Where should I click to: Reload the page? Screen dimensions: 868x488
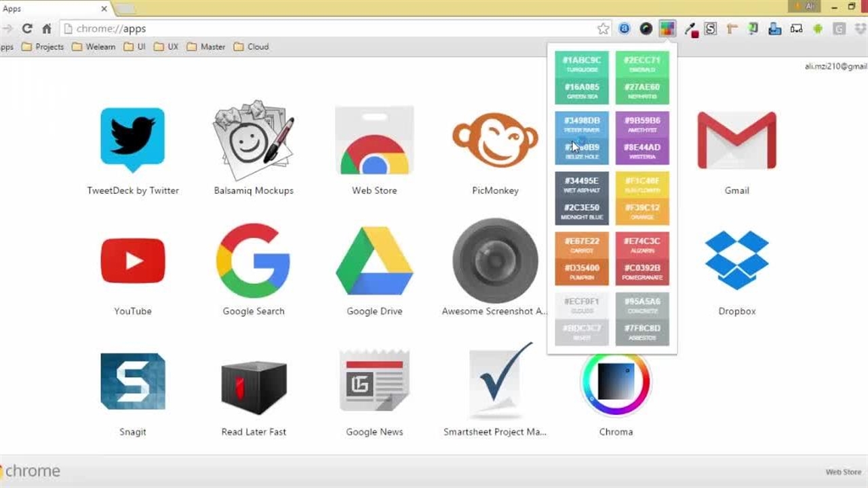pos(27,28)
